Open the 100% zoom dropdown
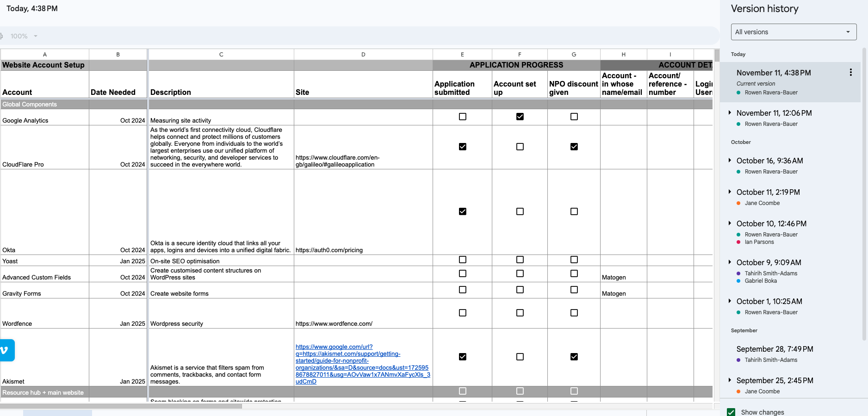 tap(24, 36)
